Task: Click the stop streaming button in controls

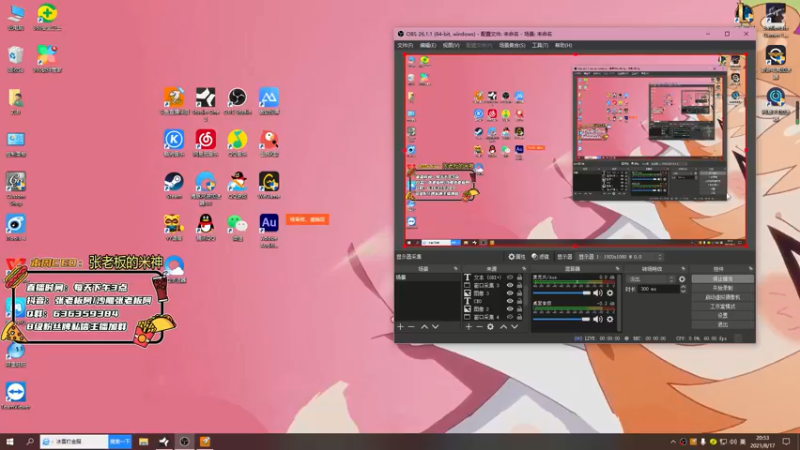Action: [x=722, y=279]
